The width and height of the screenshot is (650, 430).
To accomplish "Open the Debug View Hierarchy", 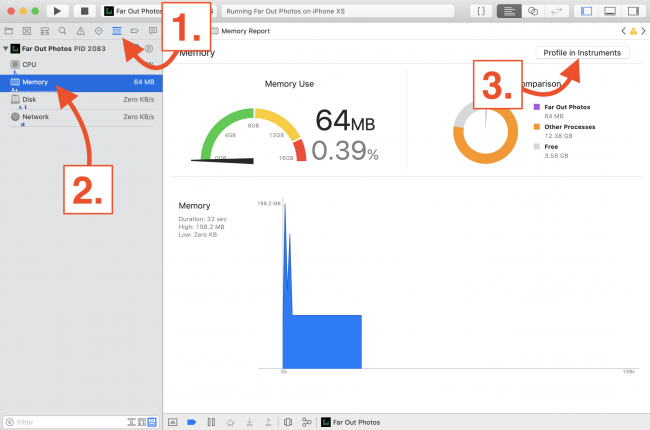I will (288, 422).
